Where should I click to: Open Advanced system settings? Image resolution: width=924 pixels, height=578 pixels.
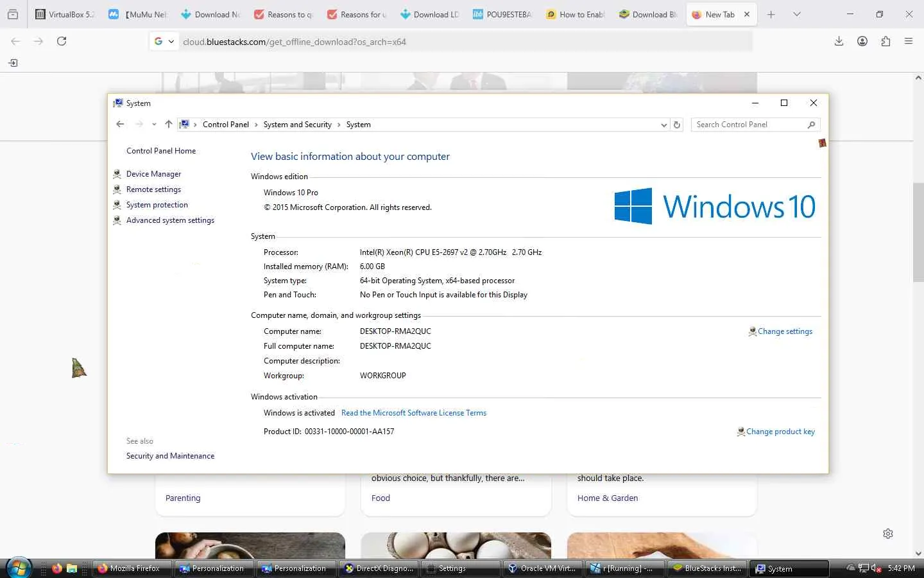[x=170, y=220]
